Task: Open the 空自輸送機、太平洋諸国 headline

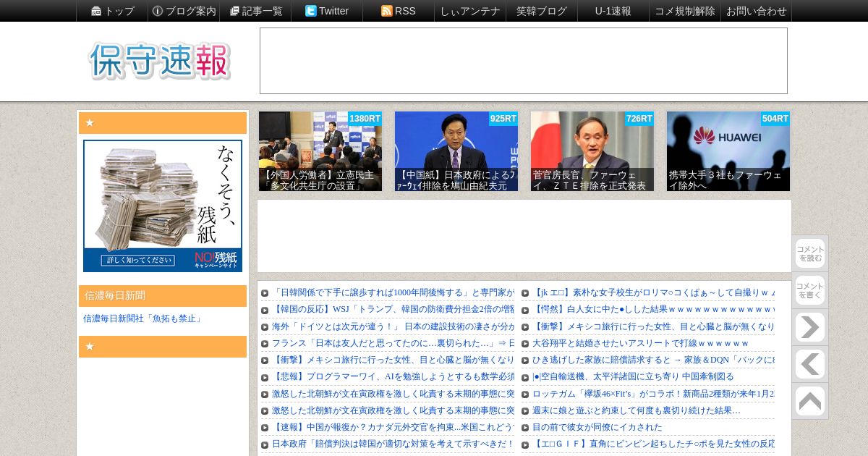Action: pos(633,376)
